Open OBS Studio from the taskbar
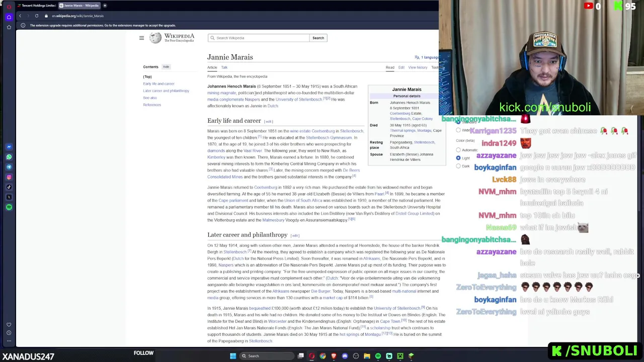Image resolution: width=644 pixels, height=362 pixels. [x=356, y=356]
